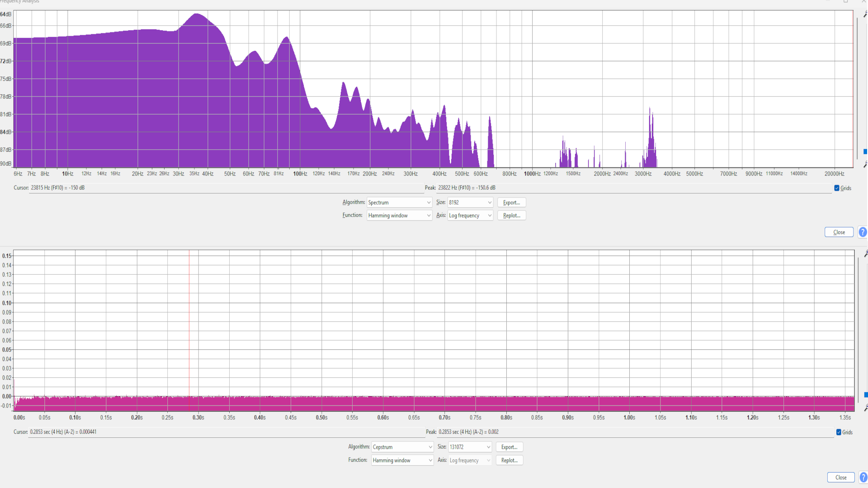Viewport: 868px width, 488px height.
Task: Click Export button in upper window
Action: (511, 202)
